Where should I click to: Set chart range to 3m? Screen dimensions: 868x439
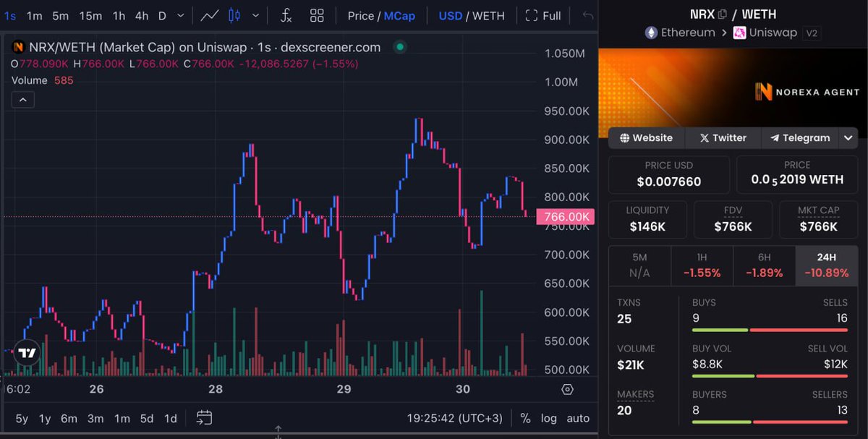(x=95, y=418)
